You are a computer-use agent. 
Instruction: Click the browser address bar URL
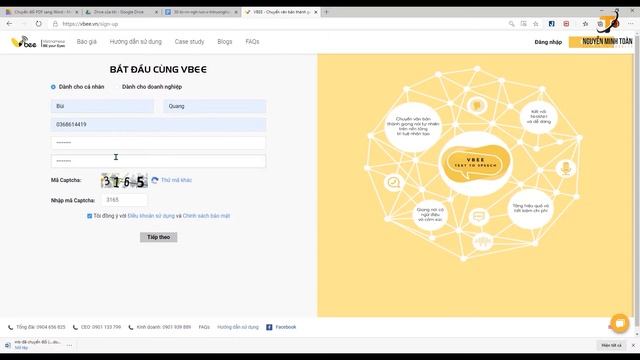[x=90, y=24]
